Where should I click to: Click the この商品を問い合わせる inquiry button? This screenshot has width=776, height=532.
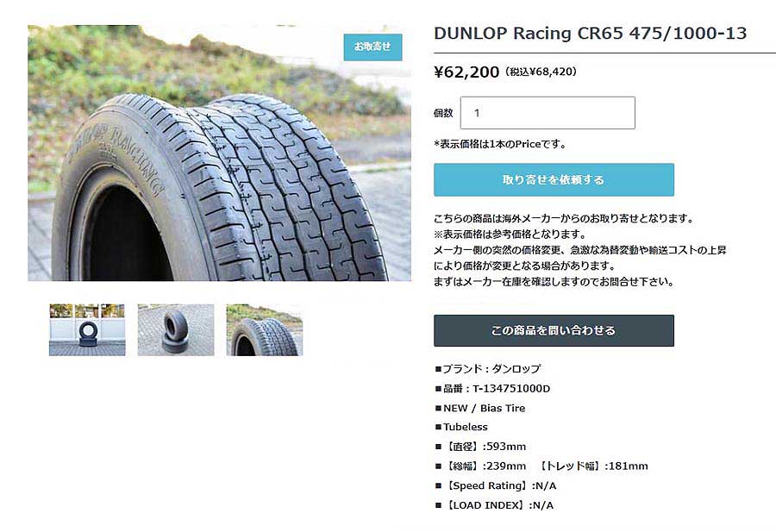554,330
